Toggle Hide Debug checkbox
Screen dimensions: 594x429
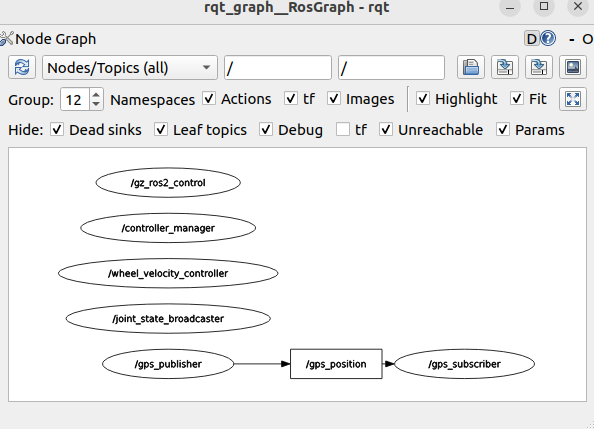click(x=266, y=130)
